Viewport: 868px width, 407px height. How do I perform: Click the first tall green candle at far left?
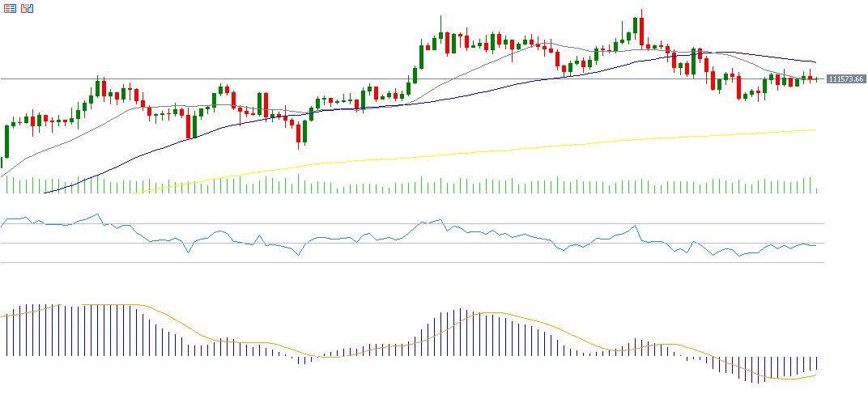(x=6, y=142)
